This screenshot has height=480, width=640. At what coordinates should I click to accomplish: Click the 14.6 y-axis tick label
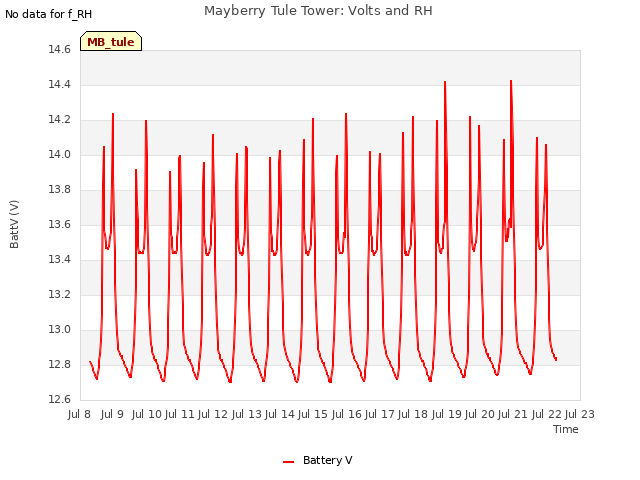pos(59,49)
